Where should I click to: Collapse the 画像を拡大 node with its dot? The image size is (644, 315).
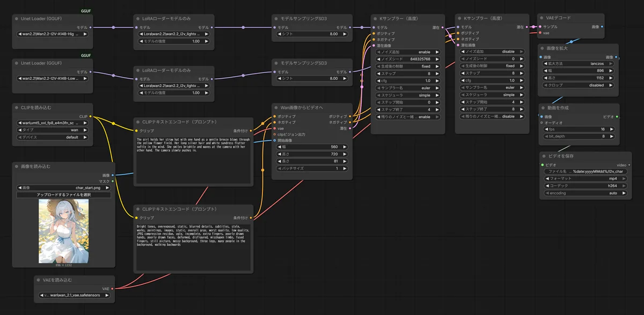[542, 48]
